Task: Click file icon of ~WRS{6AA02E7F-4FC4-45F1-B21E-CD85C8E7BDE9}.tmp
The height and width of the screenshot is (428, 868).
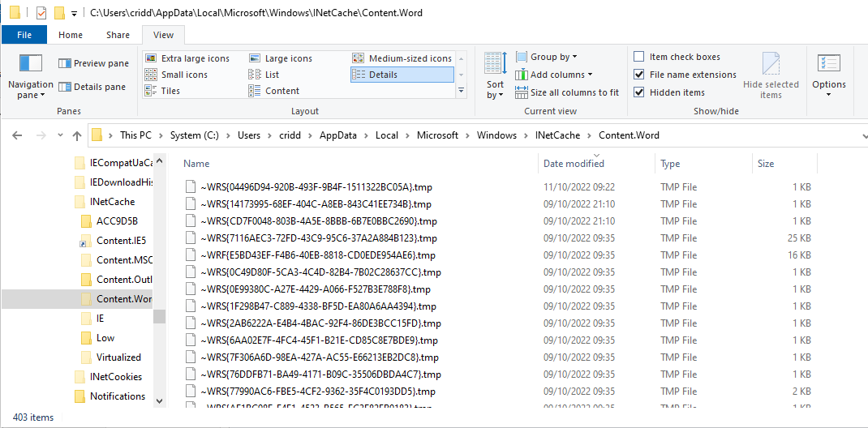Action: [191, 340]
